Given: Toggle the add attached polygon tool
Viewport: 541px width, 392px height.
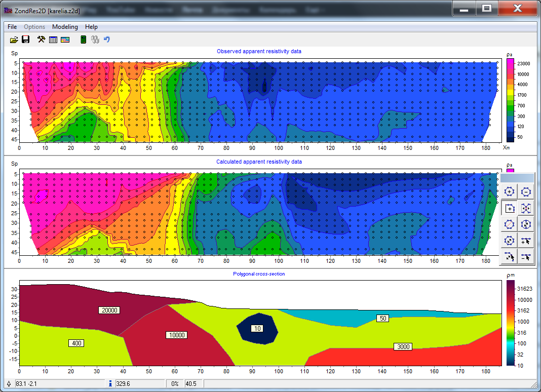Looking at the screenshot, I should [510, 208].
